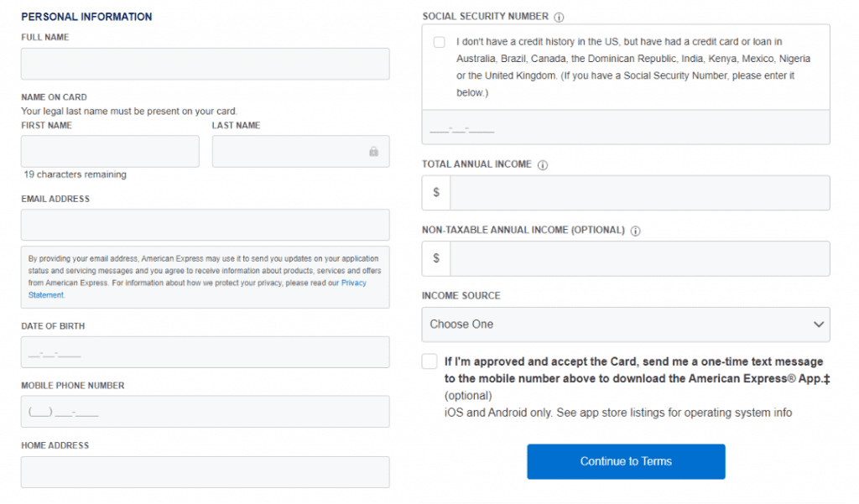This screenshot has height=504, width=859.
Task: Expand the Choose One chevron arrow
Action: 820,325
